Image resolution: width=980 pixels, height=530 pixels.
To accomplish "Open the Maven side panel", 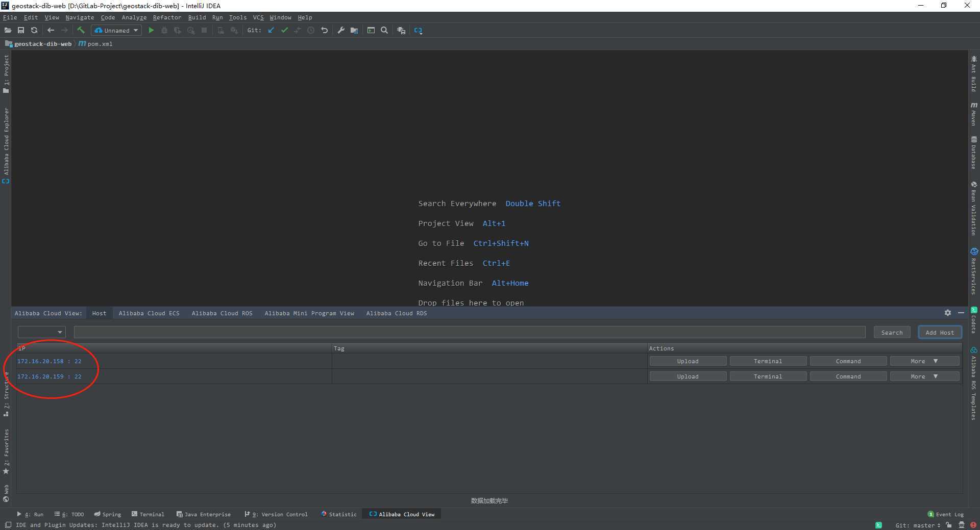I will coord(974,114).
